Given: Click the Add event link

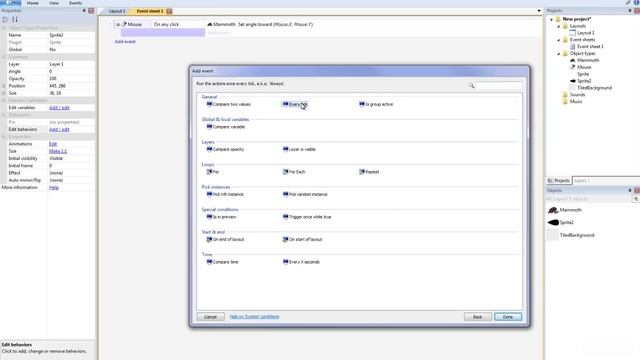Looking at the screenshot, I should [125, 42].
